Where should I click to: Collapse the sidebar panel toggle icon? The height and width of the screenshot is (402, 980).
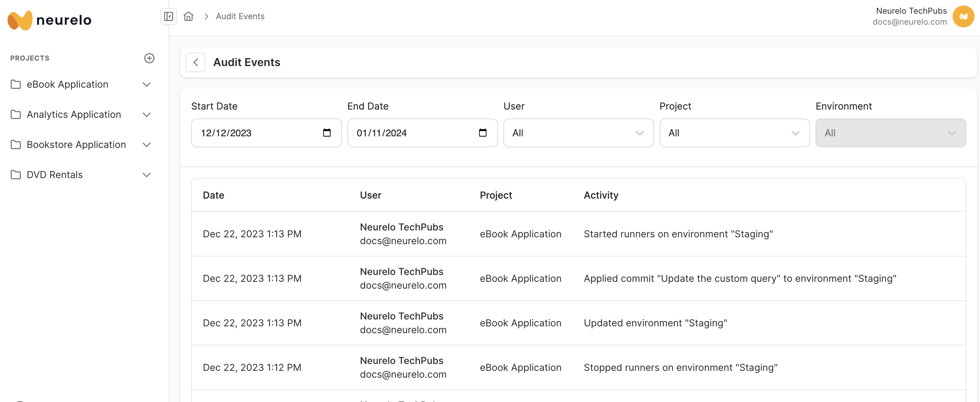tap(169, 16)
